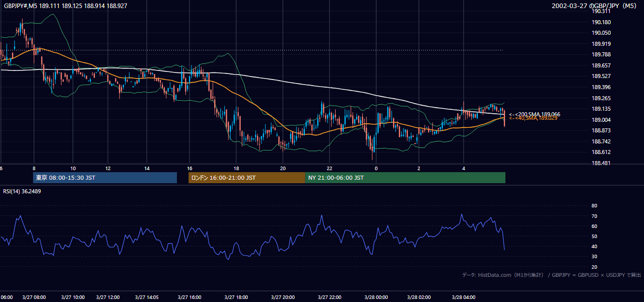Click price axis value 189.396
The height and width of the screenshot is (302, 644).
point(601,87)
